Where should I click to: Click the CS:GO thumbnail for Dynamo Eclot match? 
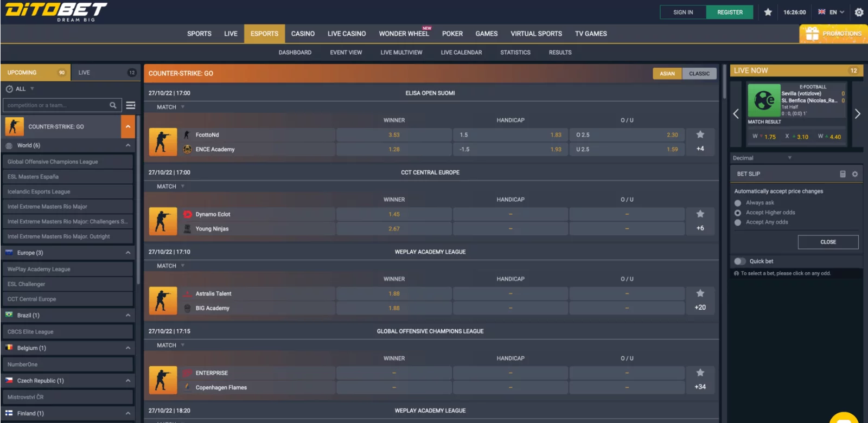point(163,221)
